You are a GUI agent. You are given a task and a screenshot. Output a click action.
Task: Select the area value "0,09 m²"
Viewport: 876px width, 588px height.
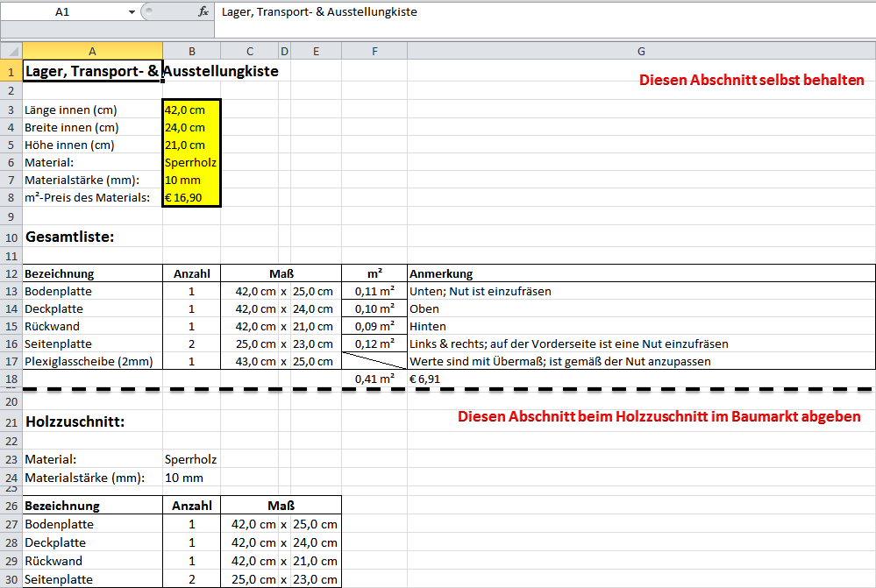pos(374,326)
